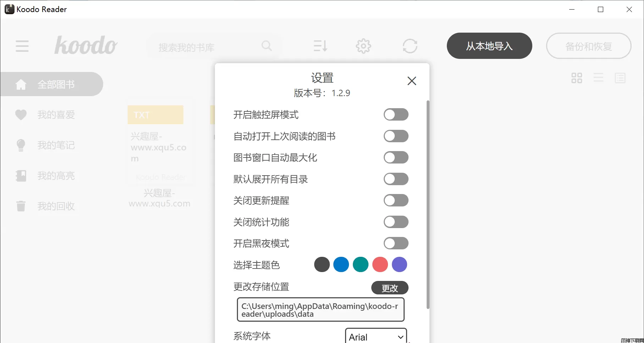The width and height of the screenshot is (644, 343).
Task: Minimize the Koodo Reader window
Action: (x=572, y=9)
